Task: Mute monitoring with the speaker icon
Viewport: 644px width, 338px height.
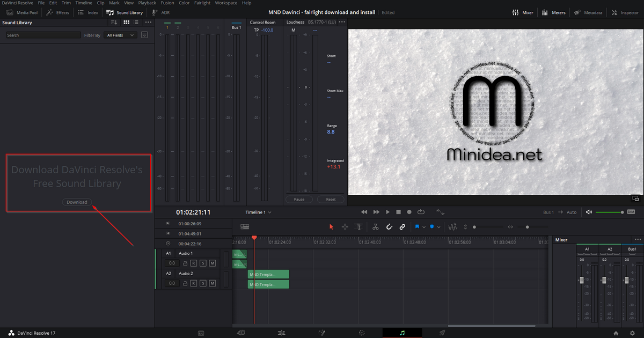Action: pos(589,212)
